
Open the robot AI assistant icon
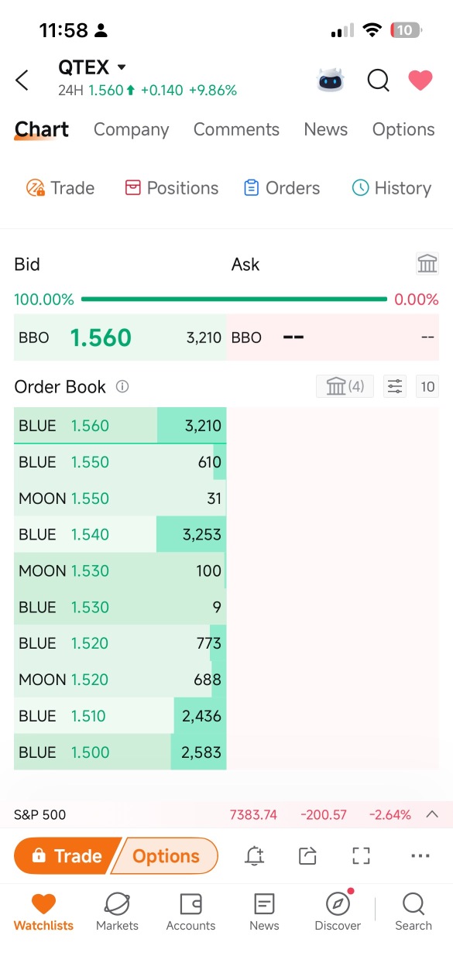click(331, 80)
